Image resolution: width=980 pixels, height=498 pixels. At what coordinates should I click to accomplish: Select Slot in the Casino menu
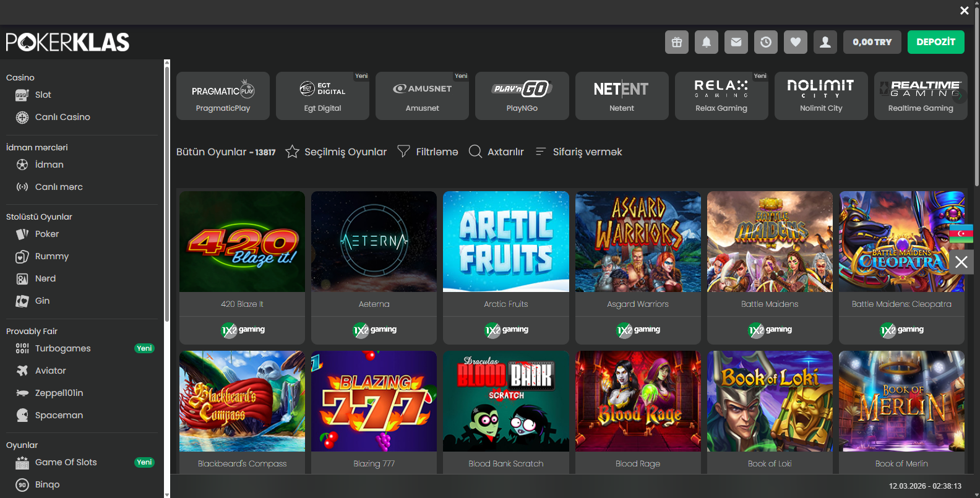pos(43,95)
